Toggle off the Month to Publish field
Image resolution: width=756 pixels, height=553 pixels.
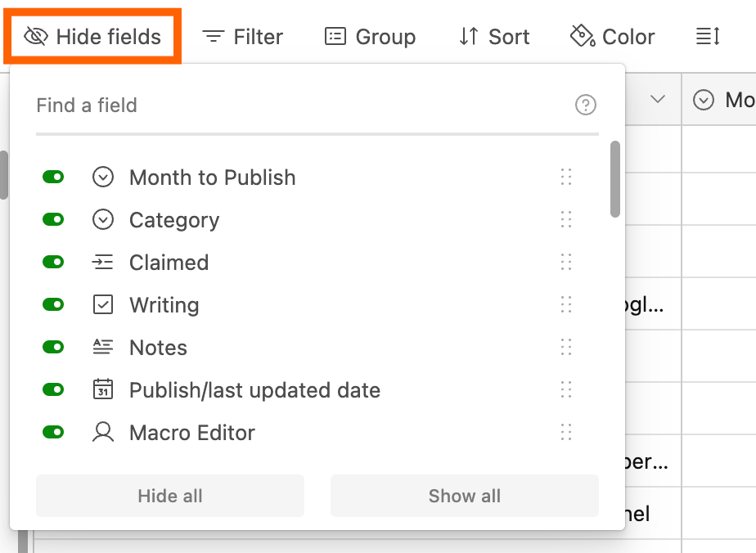tap(53, 178)
